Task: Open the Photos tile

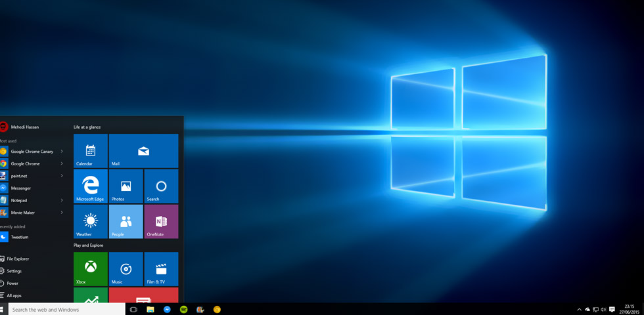Action: (126, 186)
